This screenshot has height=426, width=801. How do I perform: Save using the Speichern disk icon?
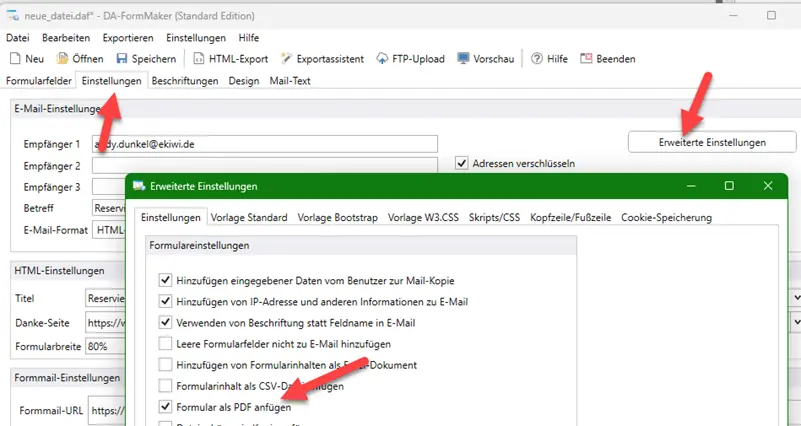click(122, 59)
